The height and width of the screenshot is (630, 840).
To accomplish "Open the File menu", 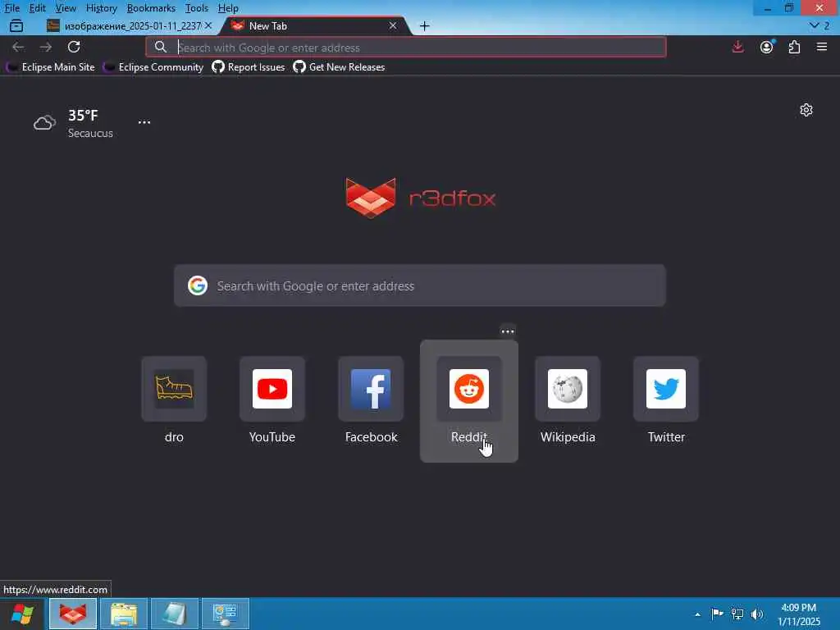I will [11, 8].
